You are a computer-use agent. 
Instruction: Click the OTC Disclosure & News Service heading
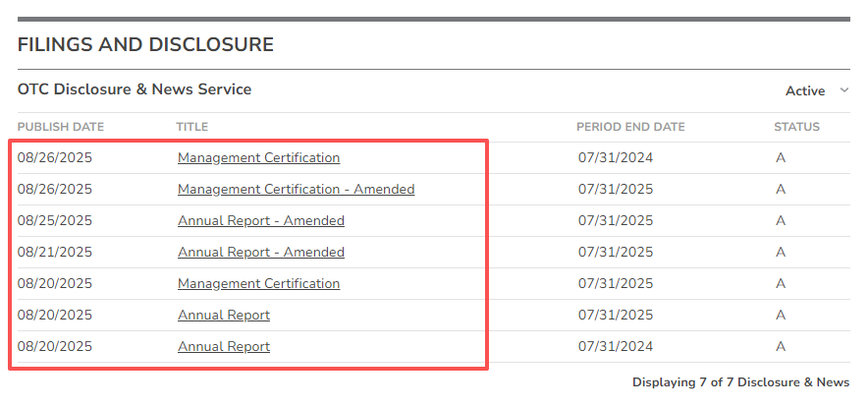[135, 89]
